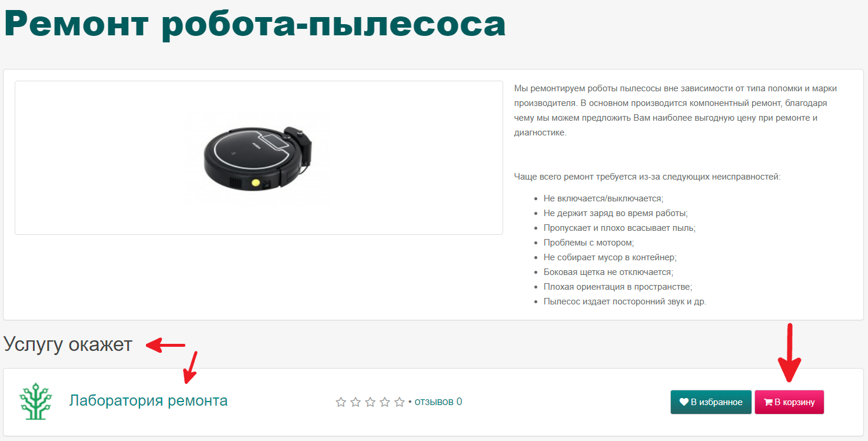Image resolution: width=868 pixels, height=441 pixels.
Task: Click the Услугу окажет section heading
Action: [x=68, y=344]
